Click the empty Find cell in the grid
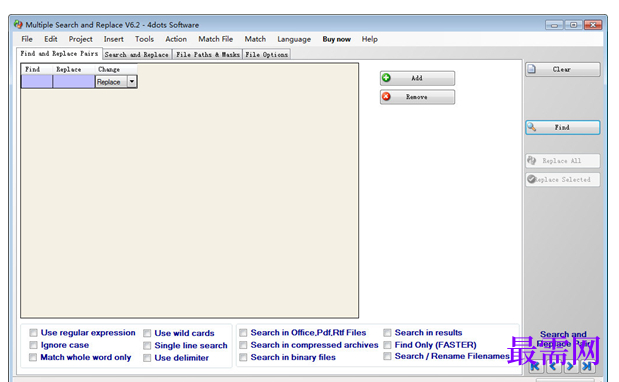 pyautogui.click(x=37, y=82)
